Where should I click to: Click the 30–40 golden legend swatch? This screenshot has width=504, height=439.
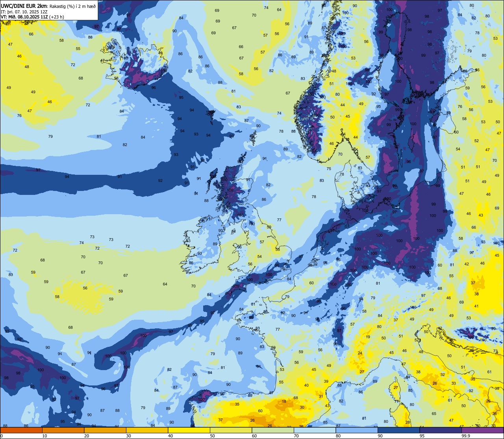pyautogui.click(x=147, y=430)
